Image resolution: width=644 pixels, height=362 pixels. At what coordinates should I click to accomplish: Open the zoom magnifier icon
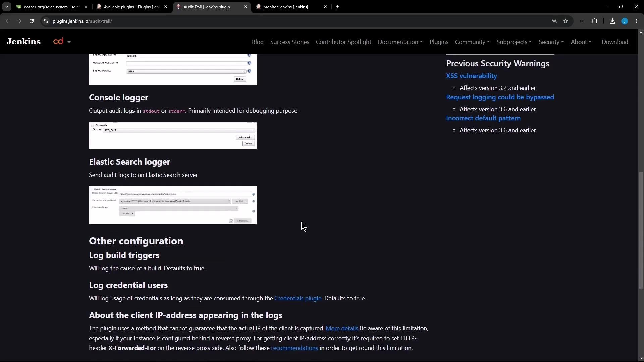point(554,21)
